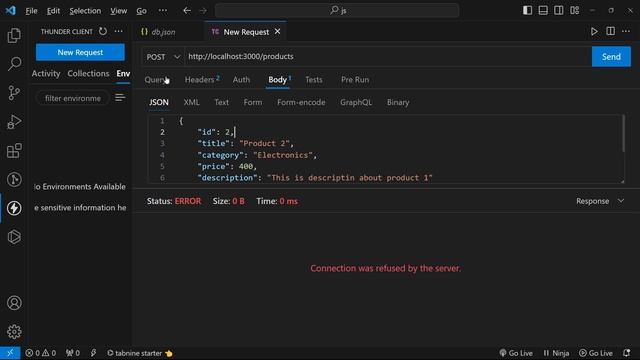Select the Activity tab

pyautogui.click(x=46, y=73)
